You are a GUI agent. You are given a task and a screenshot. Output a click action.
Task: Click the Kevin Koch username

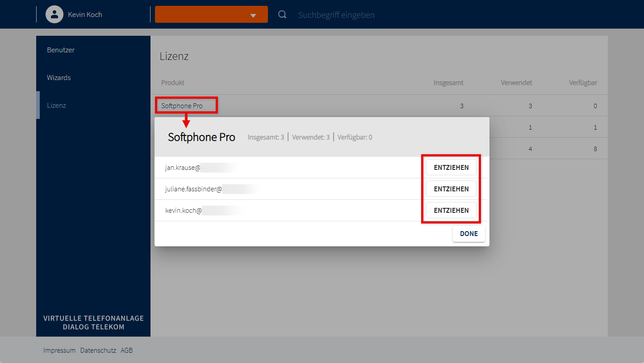tap(85, 15)
